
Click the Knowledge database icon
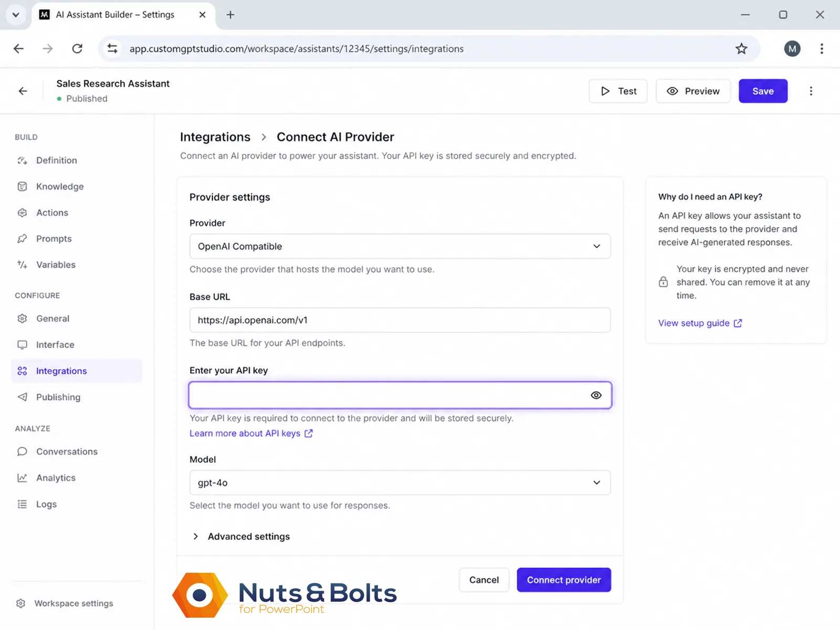(x=22, y=186)
